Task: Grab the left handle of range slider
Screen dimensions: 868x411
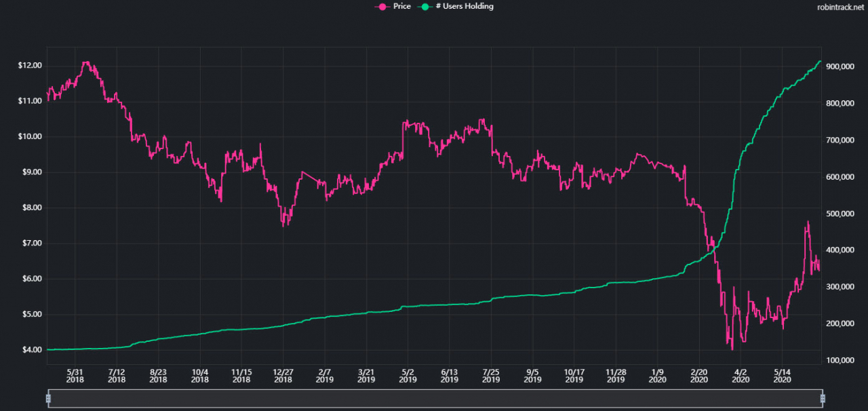Action: coord(48,398)
